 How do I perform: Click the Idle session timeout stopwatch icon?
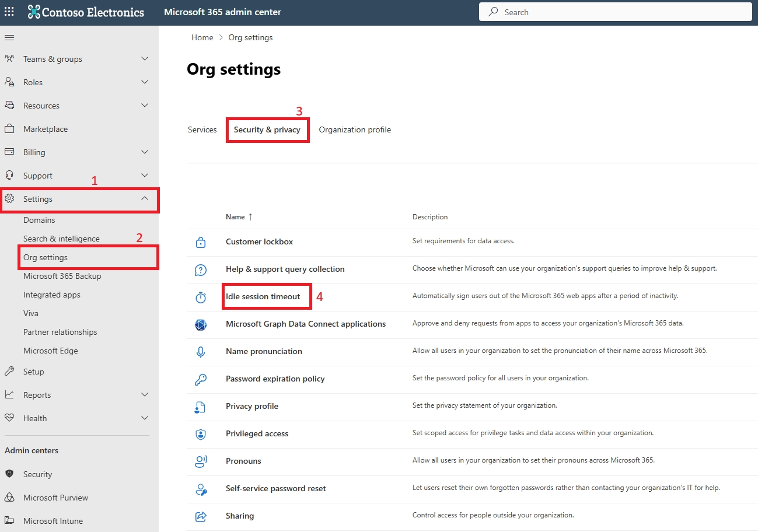pos(201,297)
